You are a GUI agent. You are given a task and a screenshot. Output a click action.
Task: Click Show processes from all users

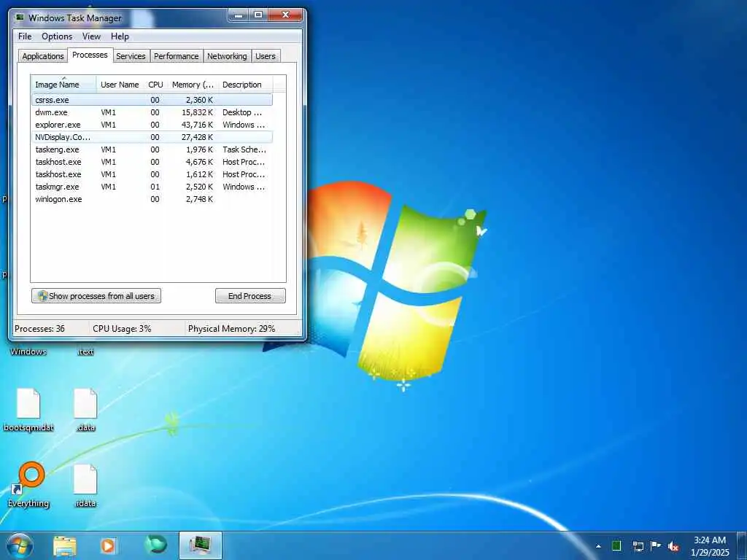coord(96,296)
